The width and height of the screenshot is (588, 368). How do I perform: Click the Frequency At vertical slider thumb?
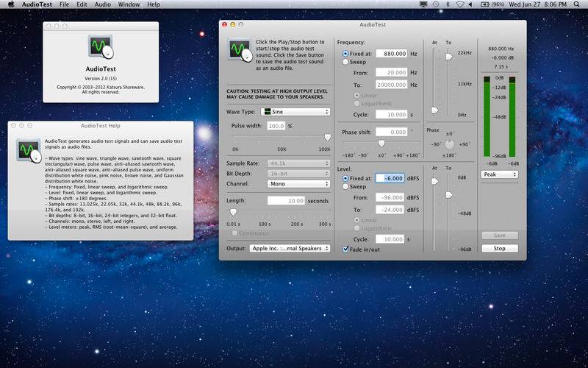pos(434,110)
